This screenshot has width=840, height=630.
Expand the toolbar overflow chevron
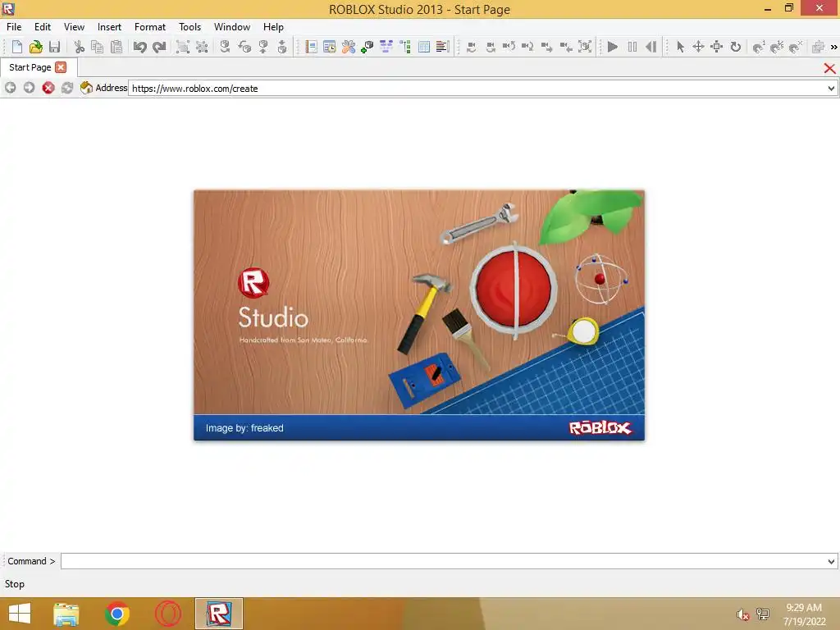[833, 47]
